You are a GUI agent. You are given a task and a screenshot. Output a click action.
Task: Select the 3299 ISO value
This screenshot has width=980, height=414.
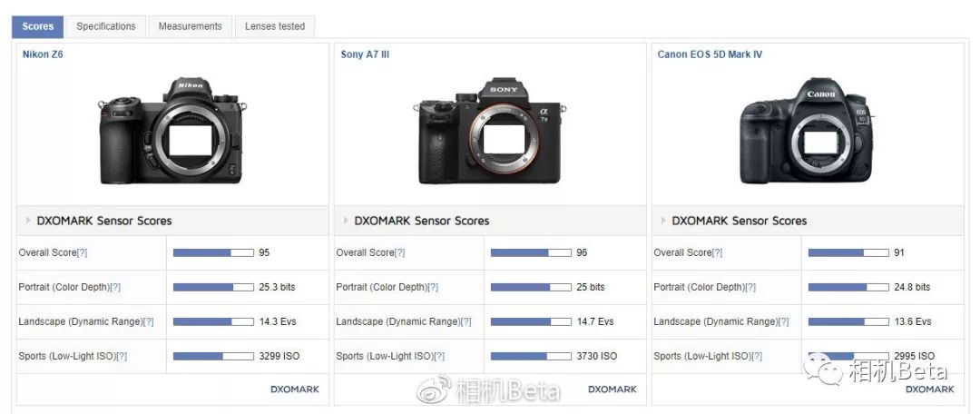(279, 356)
